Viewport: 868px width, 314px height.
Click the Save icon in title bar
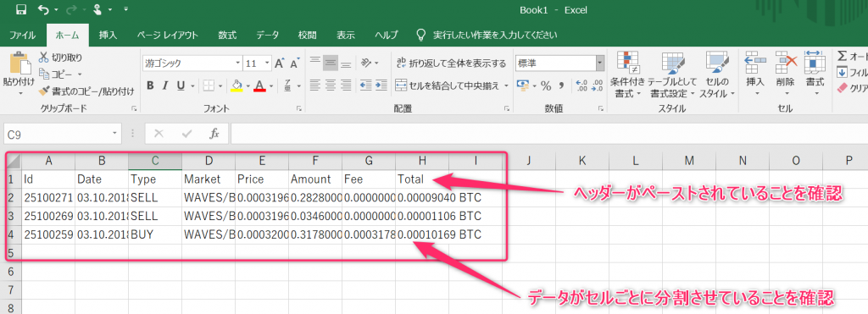[21, 9]
